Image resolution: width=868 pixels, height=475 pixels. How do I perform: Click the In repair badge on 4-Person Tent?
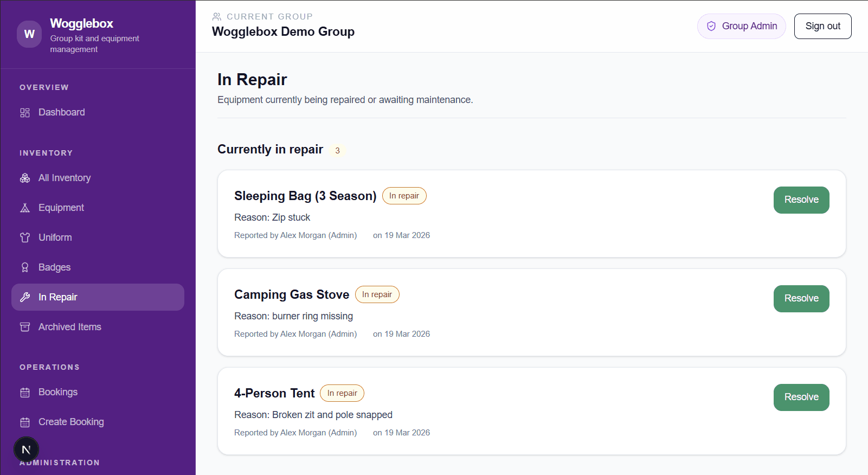[342, 393]
